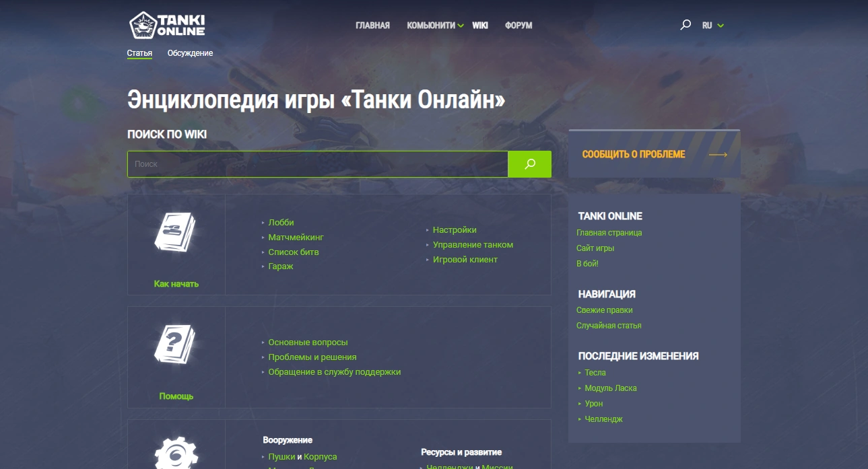Go to Главная in top navigation
This screenshot has width=868, height=469.
pyautogui.click(x=373, y=26)
